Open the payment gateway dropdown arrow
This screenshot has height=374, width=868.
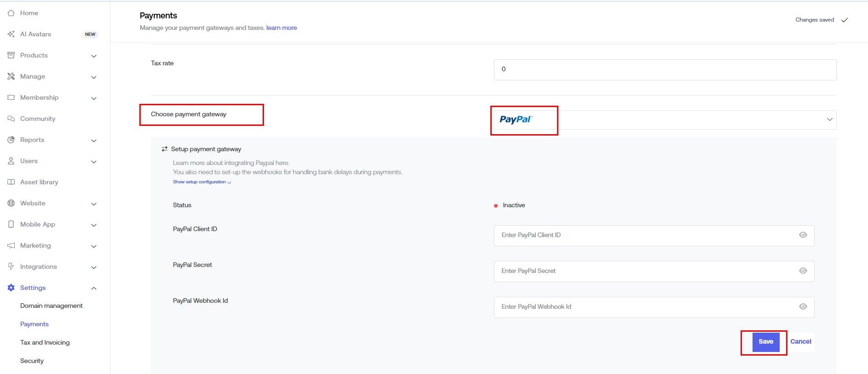point(829,119)
